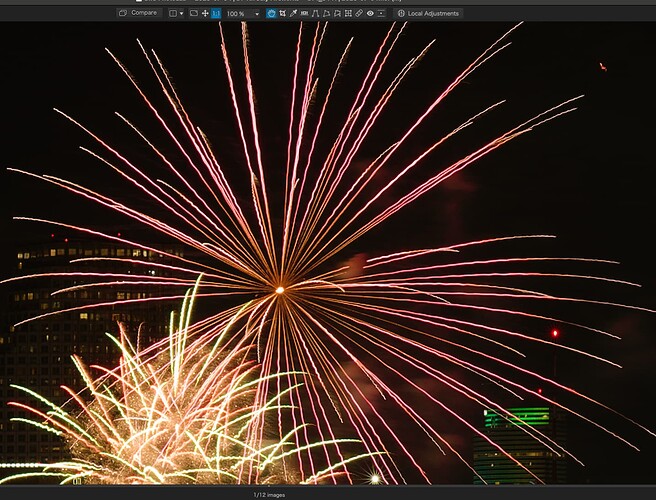This screenshot has height=500, width=656.
Task: Select white balance eyedropper tool
Action: pos(293,13)
